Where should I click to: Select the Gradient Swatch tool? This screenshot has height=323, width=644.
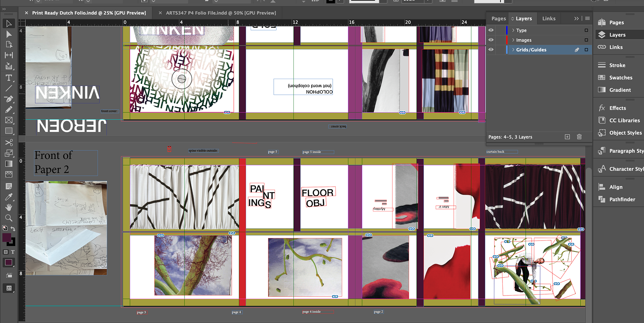tap(9, 164)
